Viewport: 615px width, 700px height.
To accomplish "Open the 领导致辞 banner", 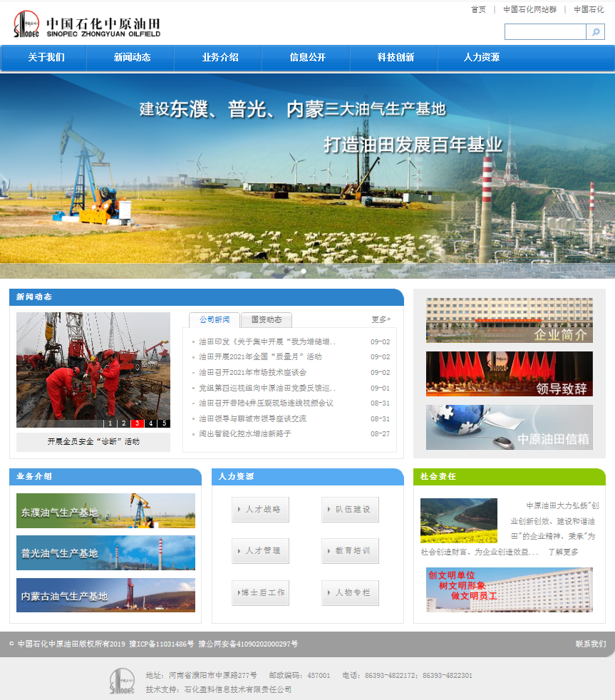I will (510, 374).
